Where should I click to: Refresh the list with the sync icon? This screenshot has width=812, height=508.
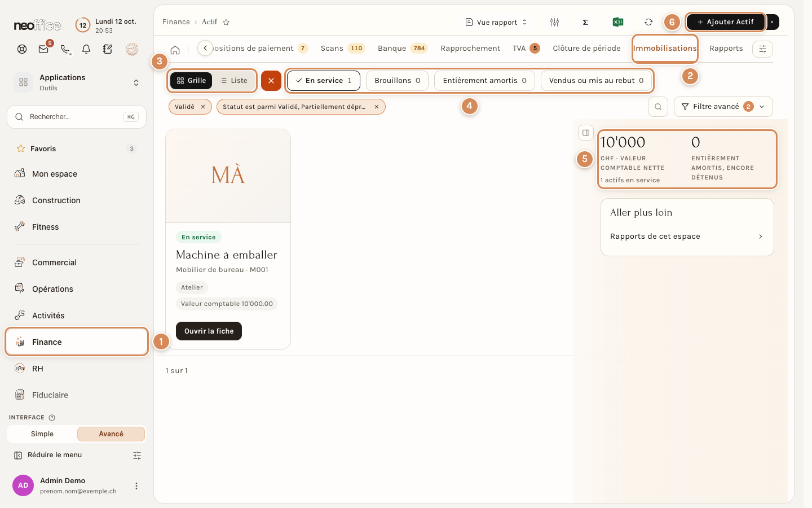click(648, 22)
